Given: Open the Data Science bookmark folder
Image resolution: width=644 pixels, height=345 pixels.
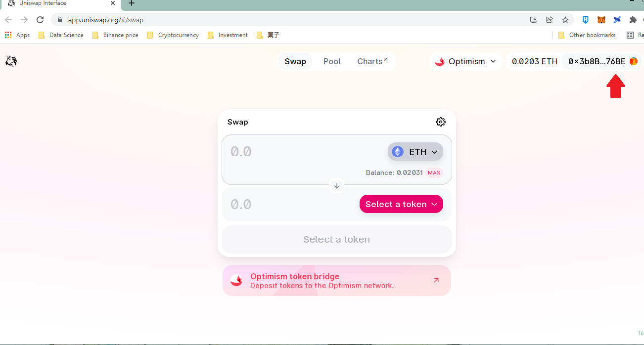Looking at the screenshot, I should [61, 35].
